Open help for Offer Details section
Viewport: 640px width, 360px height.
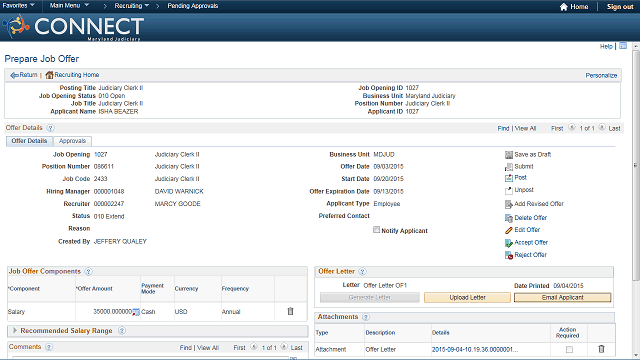[x=50, y=128]
